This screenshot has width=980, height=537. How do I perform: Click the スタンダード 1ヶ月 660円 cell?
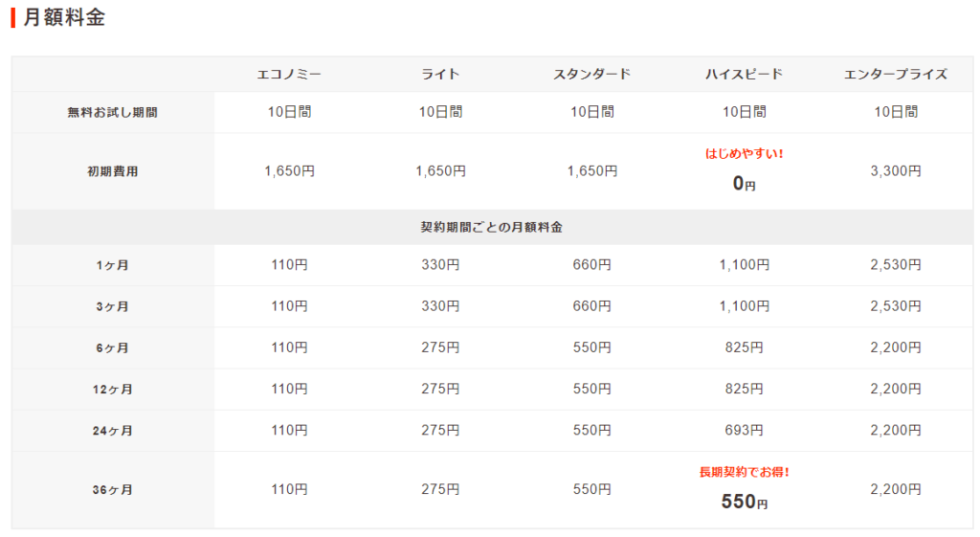[x=591, y=264]
